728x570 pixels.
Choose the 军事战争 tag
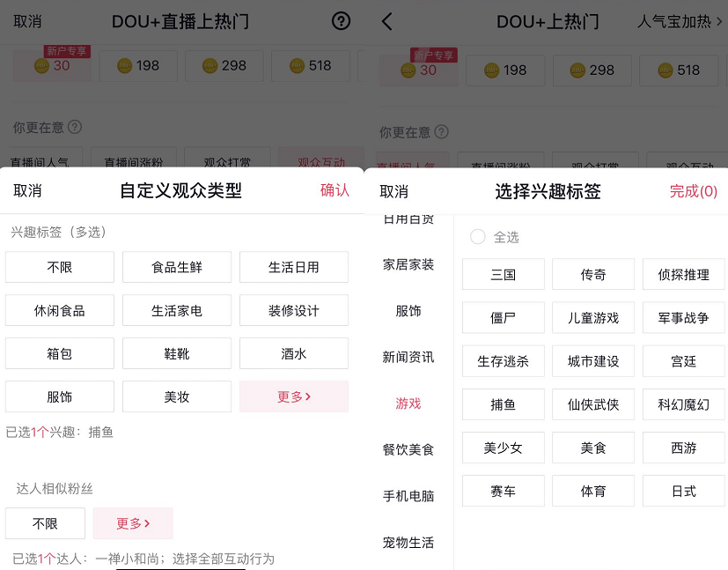tap(684, 318)
